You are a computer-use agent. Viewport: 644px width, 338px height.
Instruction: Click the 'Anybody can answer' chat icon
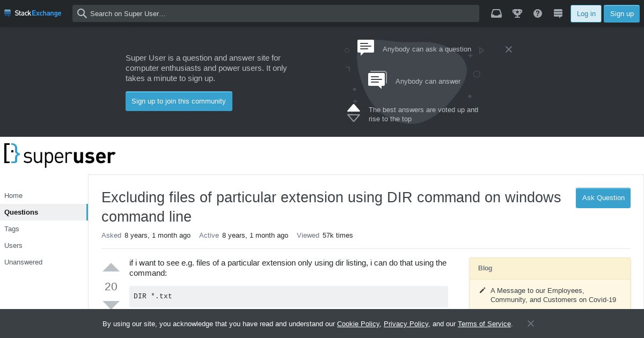pos(377,80)
